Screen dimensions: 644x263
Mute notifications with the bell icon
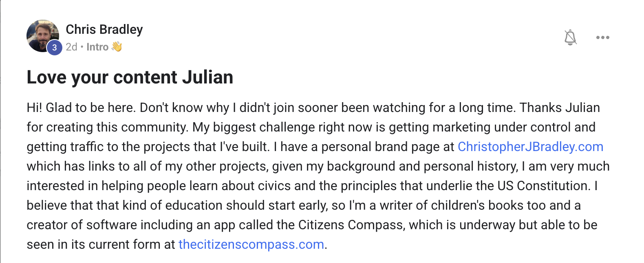coord(570,37)
